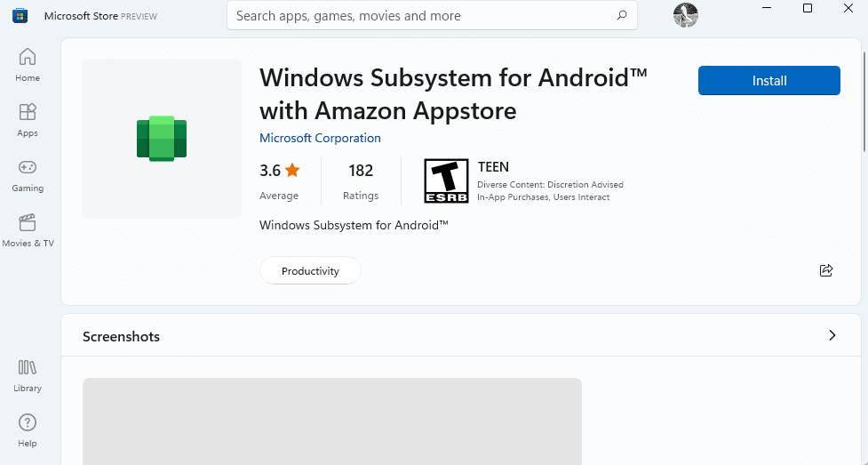Click the app title heading
The width and height of the screenshot is (868, 465).
coord(453,94)
